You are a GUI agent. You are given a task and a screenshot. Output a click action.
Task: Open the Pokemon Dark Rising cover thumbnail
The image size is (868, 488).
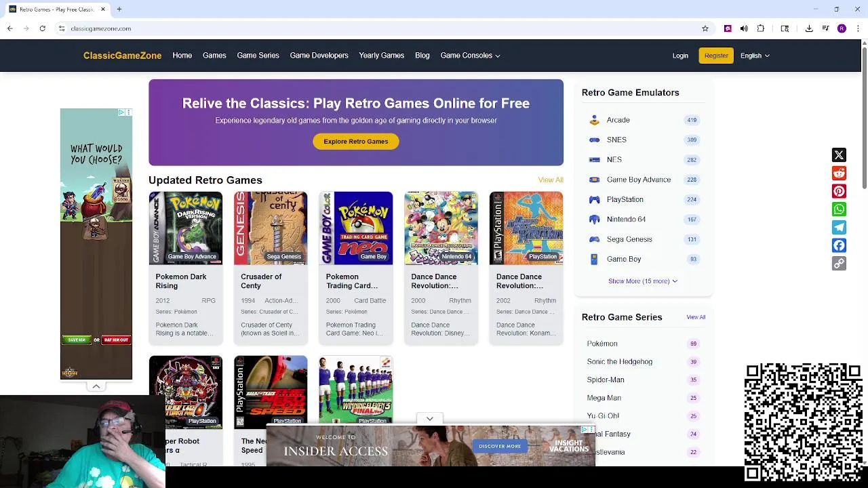(186, 228)
